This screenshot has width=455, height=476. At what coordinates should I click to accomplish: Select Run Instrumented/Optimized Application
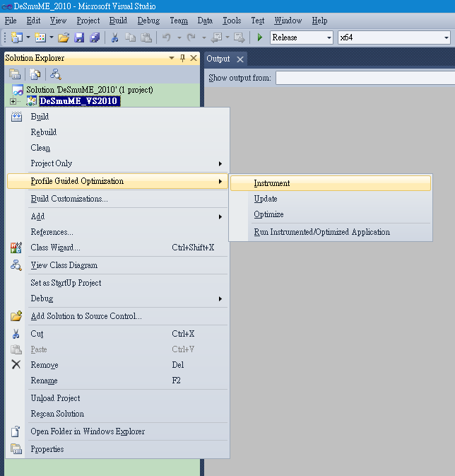tap(331, 232)
